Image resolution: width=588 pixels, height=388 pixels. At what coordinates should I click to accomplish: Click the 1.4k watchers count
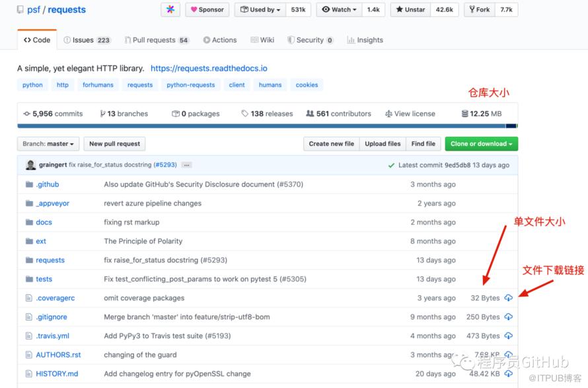[x=373, y=10]
